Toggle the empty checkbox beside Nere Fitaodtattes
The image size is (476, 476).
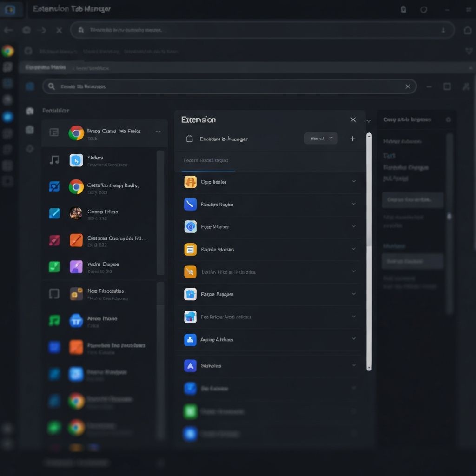point(54,294)
